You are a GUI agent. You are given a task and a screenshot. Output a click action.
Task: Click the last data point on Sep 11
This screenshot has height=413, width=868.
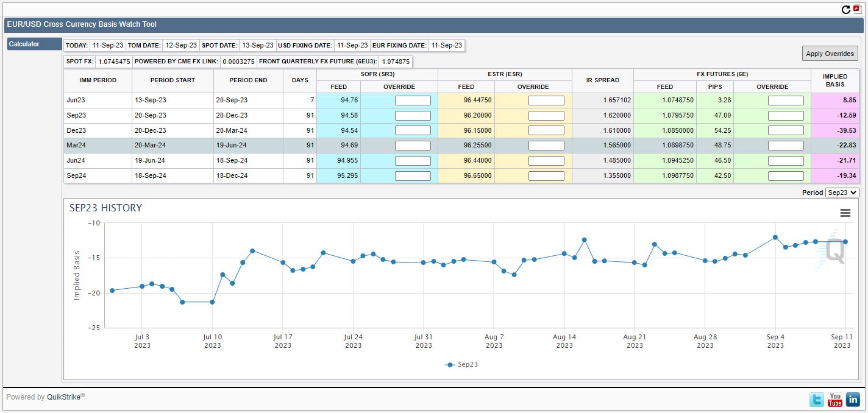(845, 242)
